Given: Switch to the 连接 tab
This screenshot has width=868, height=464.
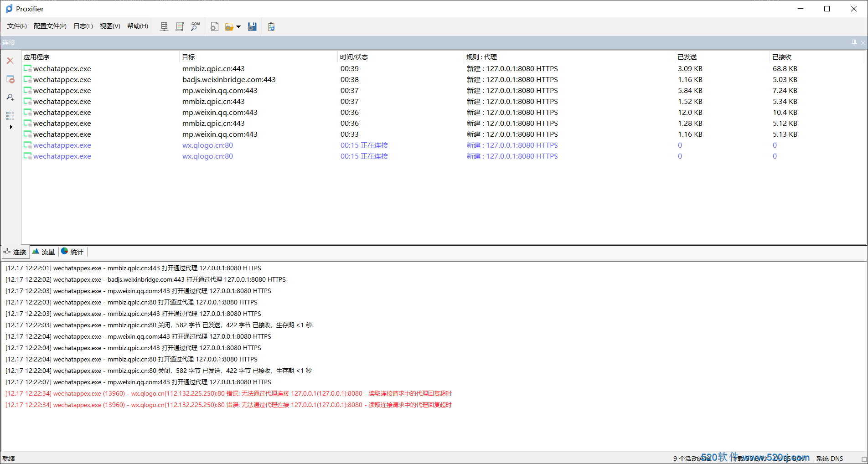Looking at the screenshot, I should pyautogui.click(x=15, y=252).
